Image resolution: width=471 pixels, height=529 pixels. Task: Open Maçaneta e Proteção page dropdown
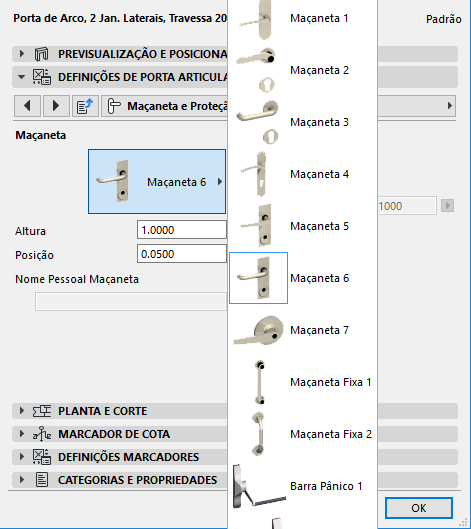point(165,106)
